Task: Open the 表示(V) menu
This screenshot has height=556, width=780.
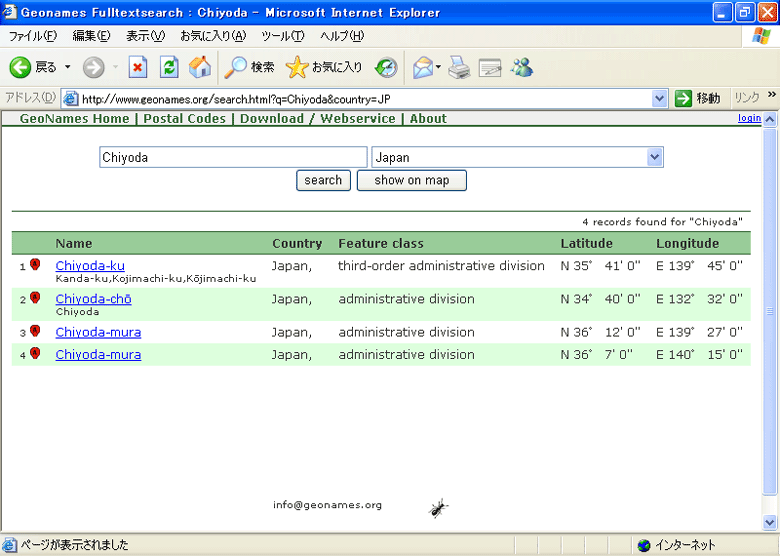Action: (x=145, y=36)
